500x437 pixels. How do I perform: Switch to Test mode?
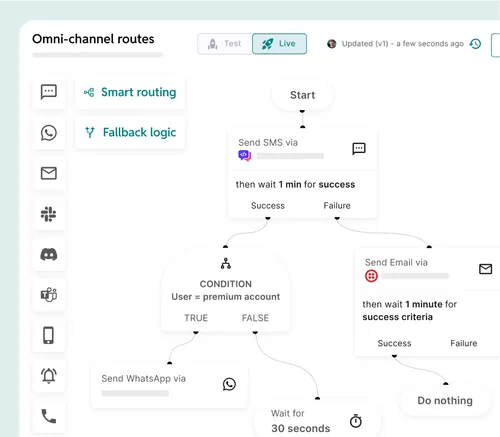click(x=225, y=44)
